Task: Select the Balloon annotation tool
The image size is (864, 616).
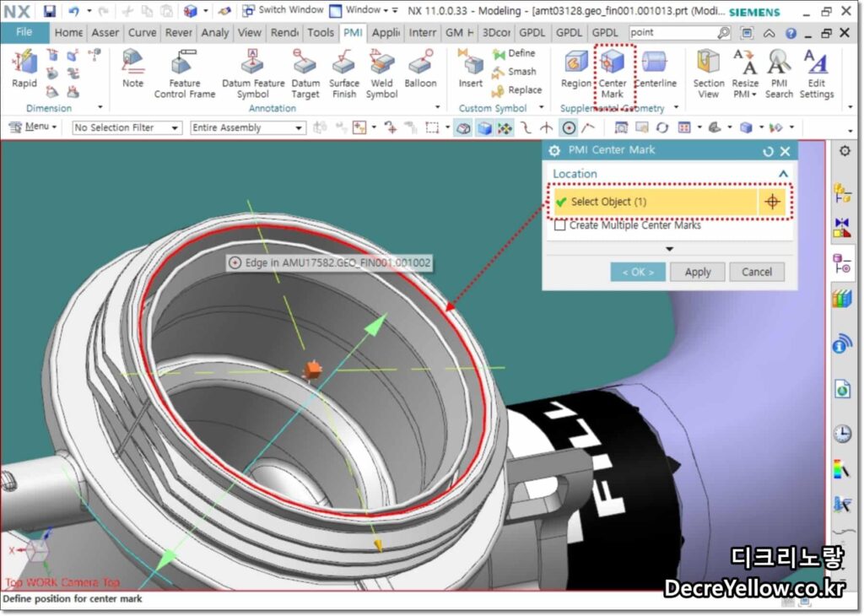Action: click(420, 69)
